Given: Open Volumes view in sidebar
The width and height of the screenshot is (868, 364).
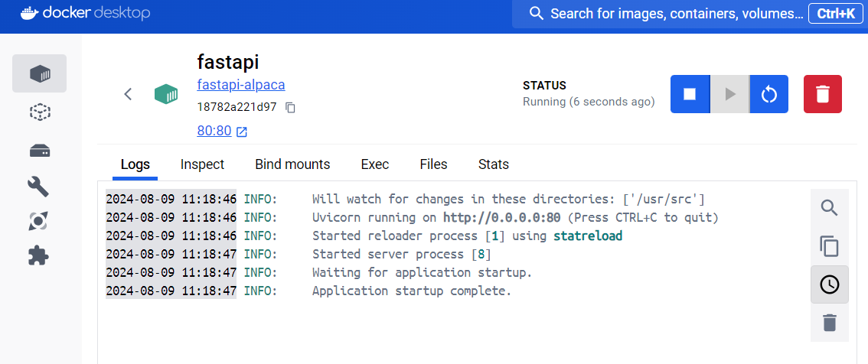Looking at the screenshot, I should pyautogui.click(x=39, y=151).
